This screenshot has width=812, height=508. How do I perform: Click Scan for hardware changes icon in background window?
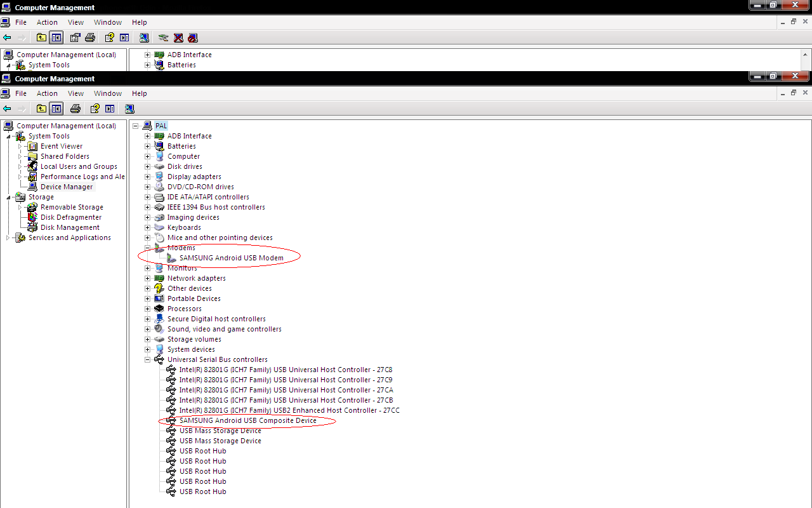[144, 37]
